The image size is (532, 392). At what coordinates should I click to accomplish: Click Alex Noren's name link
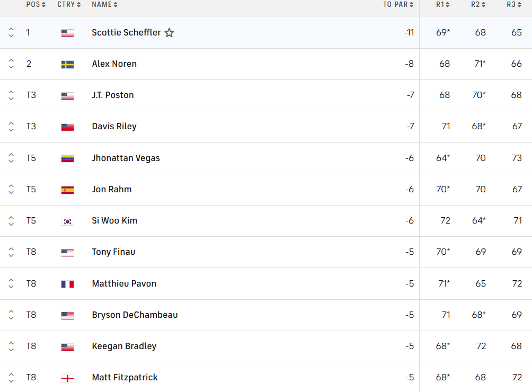(x=114, y=64)
